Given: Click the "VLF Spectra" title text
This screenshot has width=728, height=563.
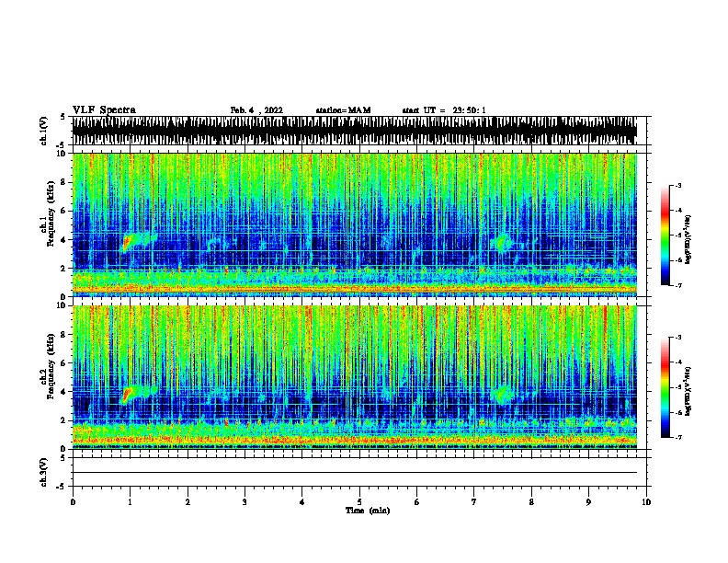Looking at the screenshot, I should pos(104,110).
